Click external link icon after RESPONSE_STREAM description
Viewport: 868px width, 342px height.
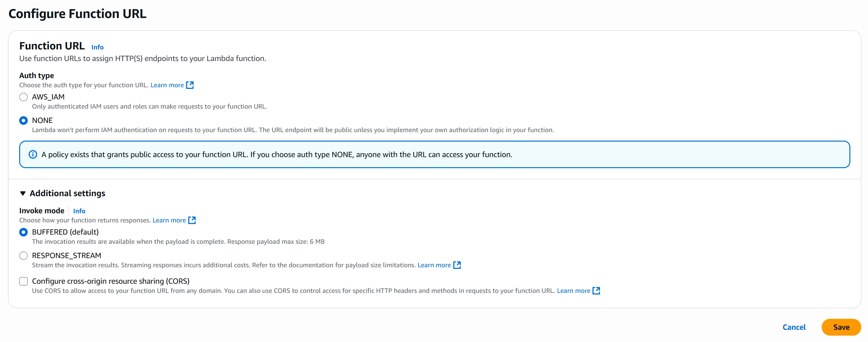coord(457,265)
